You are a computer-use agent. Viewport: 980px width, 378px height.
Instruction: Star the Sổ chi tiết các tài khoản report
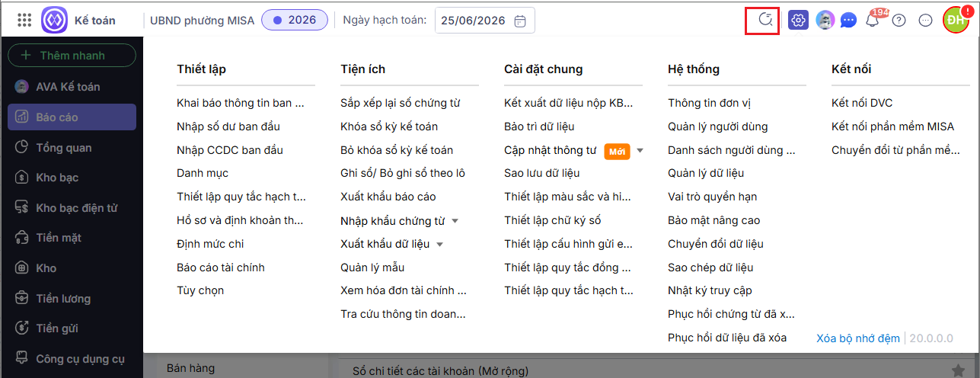957,370
